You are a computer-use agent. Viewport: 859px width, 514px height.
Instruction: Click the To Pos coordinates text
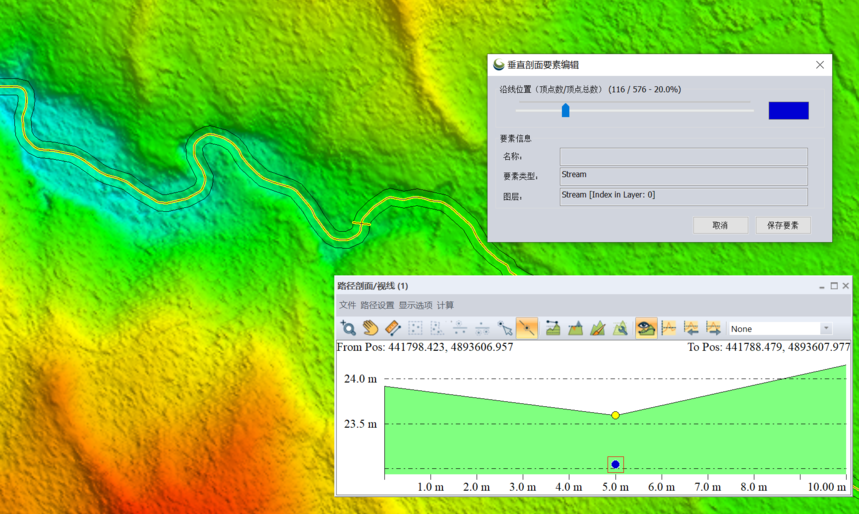[x=769, y=347]
